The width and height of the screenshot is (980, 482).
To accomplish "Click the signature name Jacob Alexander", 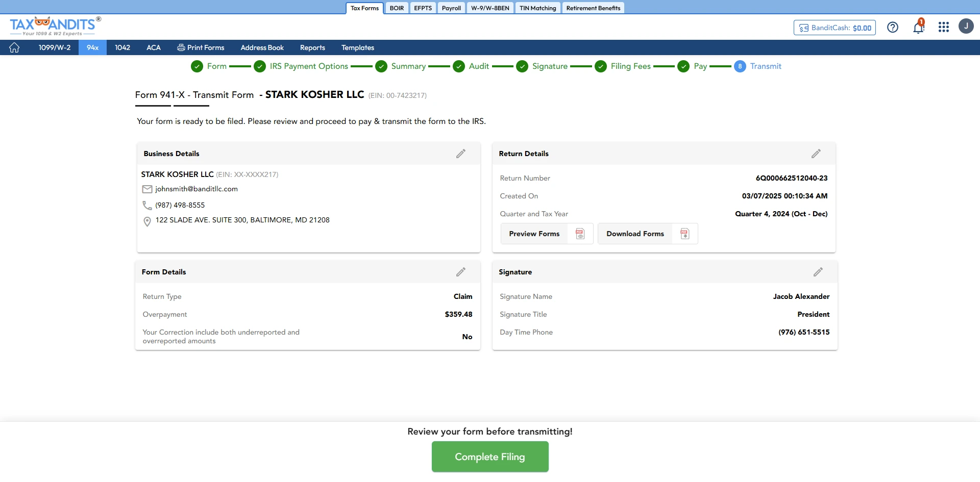I will pyautogui.click(x=801, y=296).
